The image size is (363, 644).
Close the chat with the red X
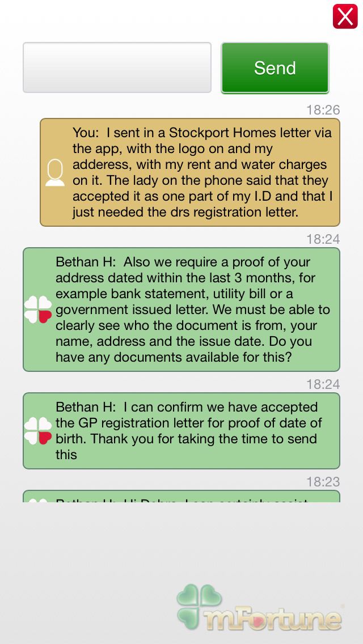(345, 16)
